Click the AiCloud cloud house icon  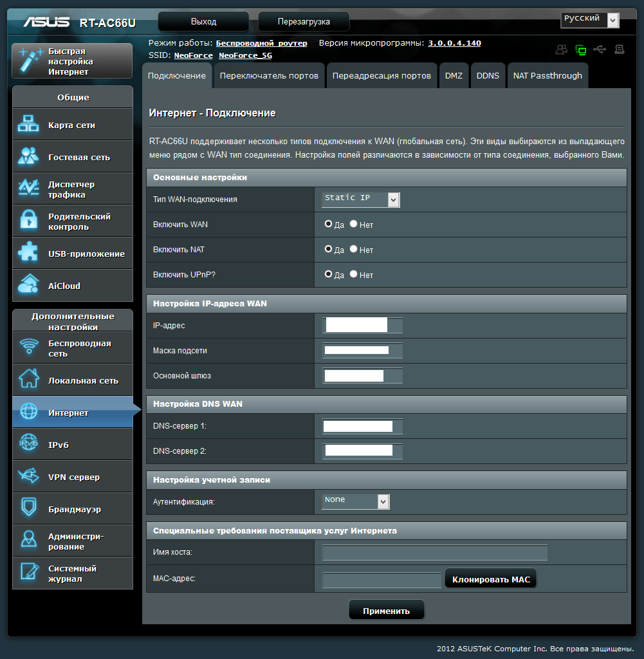(x=28, y=284)
